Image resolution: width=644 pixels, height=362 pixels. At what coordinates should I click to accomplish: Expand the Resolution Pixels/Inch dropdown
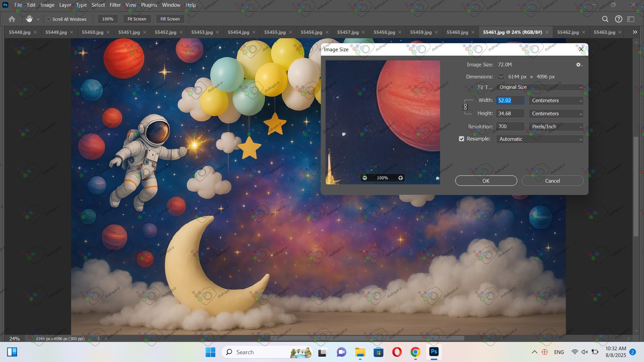(556, 127)
